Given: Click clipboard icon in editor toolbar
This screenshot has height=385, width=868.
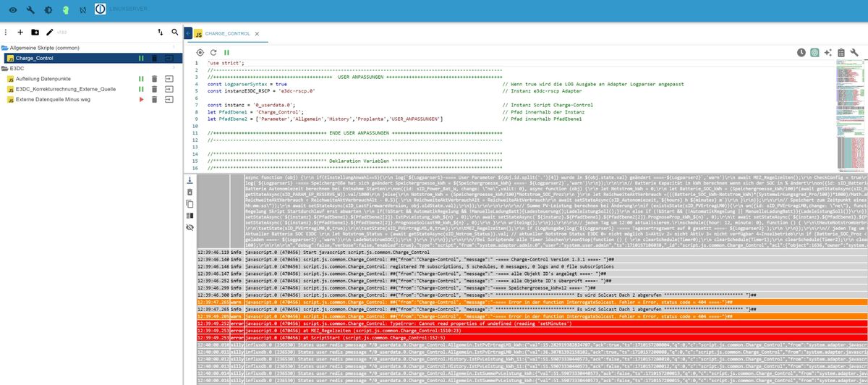Looking at the screenshot, I should click(x=841, y=53).
